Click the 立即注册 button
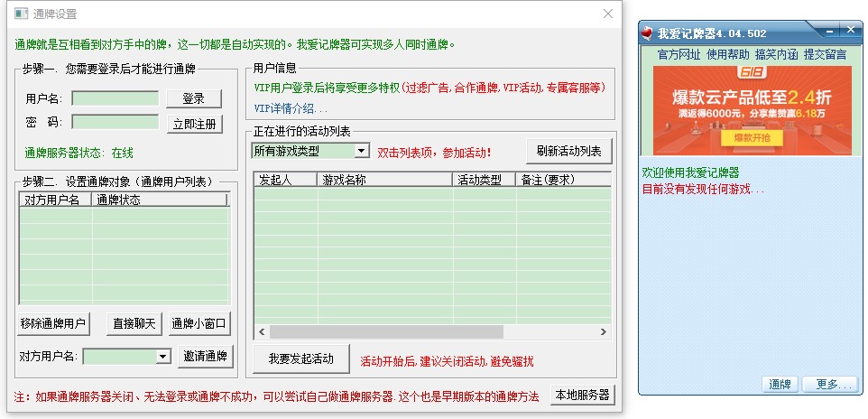Viewport: 868px width, 419px height. (x=194, y=124)
